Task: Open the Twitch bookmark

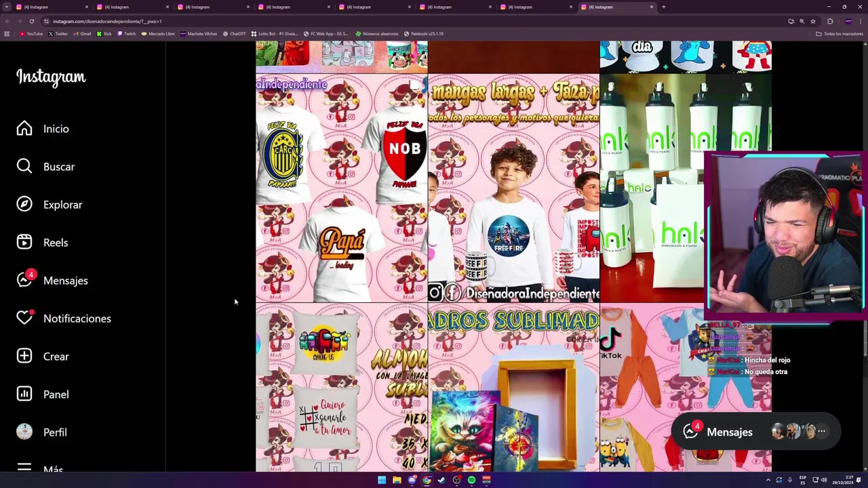Action: pyautogui.click(x=126, y=34)
